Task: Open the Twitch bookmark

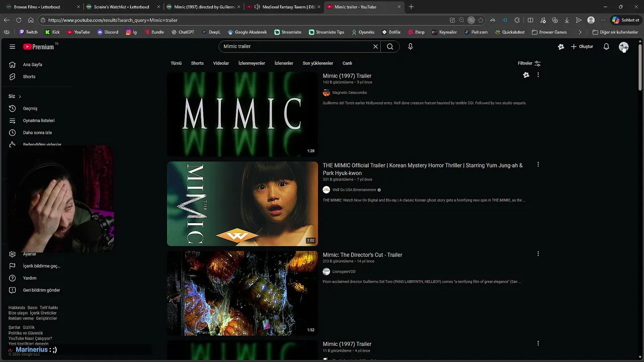Action: [x=28, y=32]
